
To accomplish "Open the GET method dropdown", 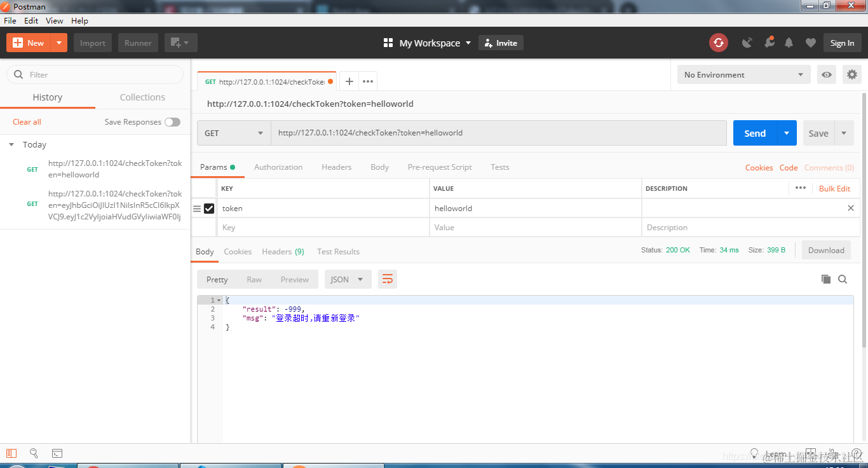I will [x=234, y=133].
